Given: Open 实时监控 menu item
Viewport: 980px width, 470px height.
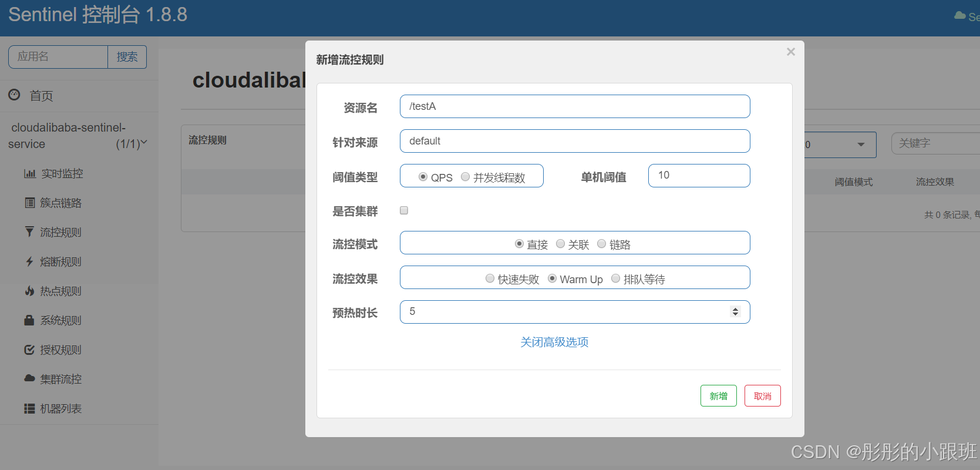Looking at the screenshot, I should point(62,174).
